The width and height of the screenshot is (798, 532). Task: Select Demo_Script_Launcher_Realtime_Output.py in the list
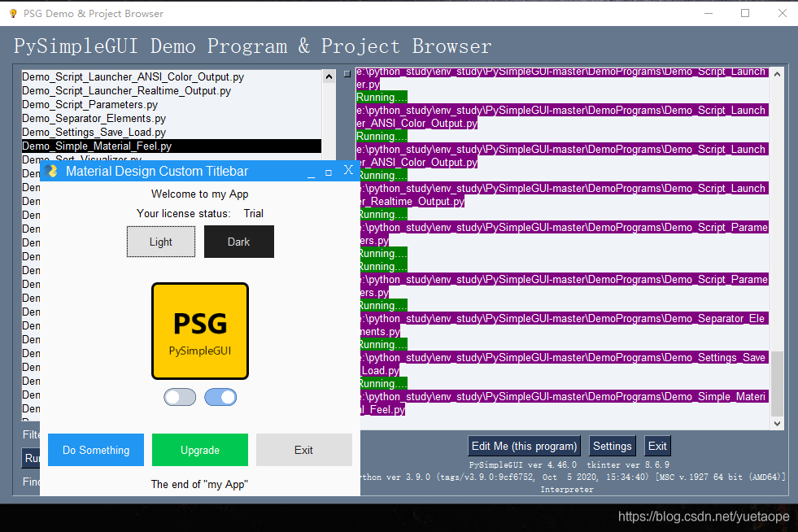(x=171, y=90)
